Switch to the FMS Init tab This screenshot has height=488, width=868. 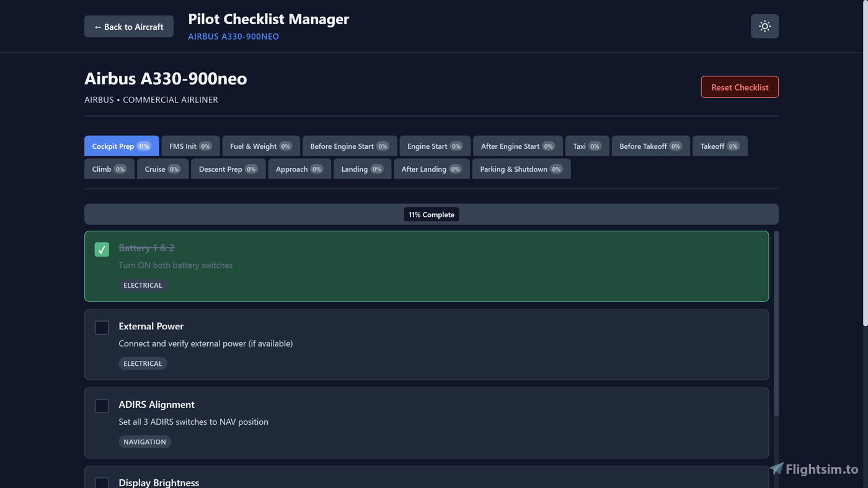(190, 146)
